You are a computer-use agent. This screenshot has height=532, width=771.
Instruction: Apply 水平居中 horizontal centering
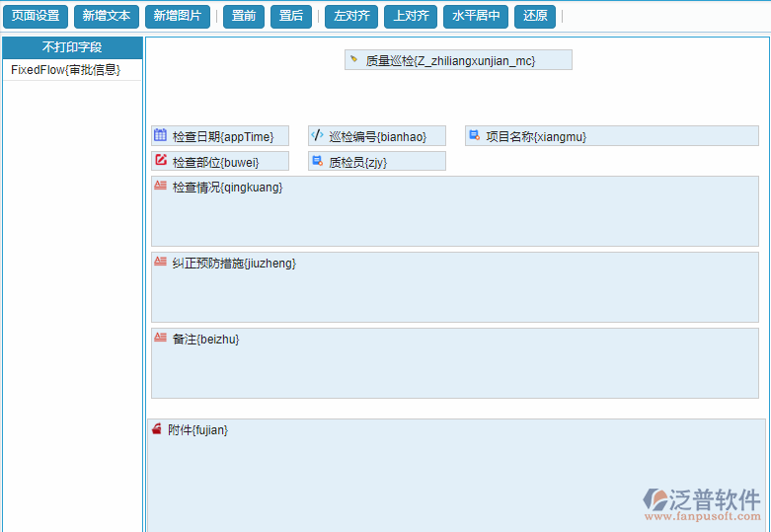[476, 16]
